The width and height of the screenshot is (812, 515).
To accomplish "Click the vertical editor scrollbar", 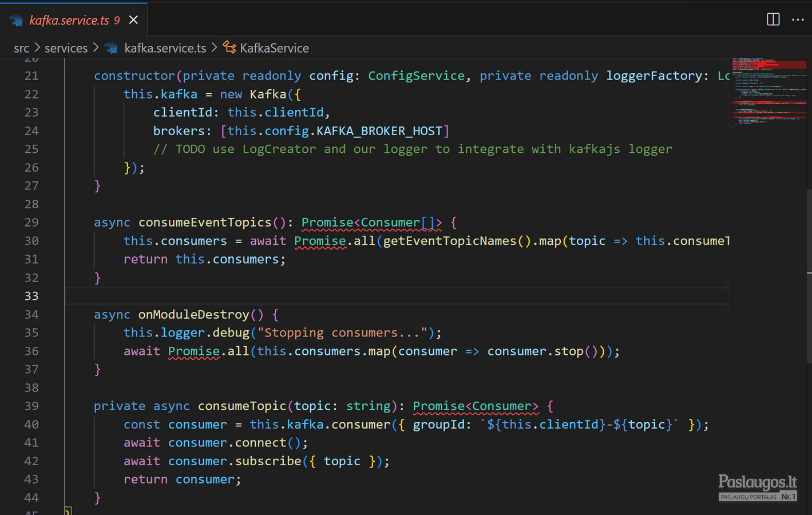I will tap(809, 275).
